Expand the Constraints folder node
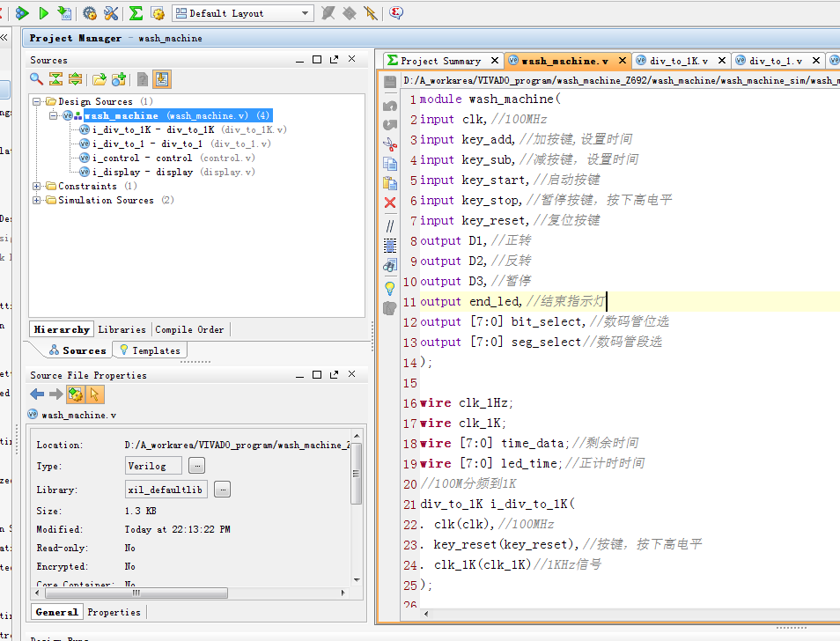840x641 pixels. coord(37,187)
